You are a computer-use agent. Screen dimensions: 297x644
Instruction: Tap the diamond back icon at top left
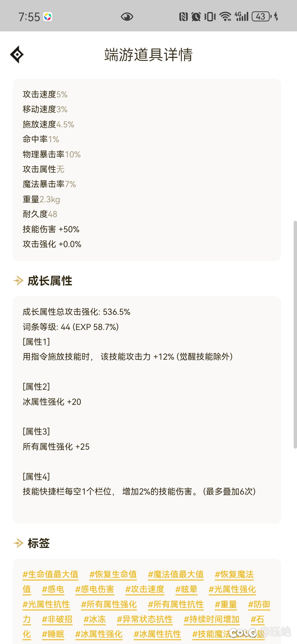point(17,54)
